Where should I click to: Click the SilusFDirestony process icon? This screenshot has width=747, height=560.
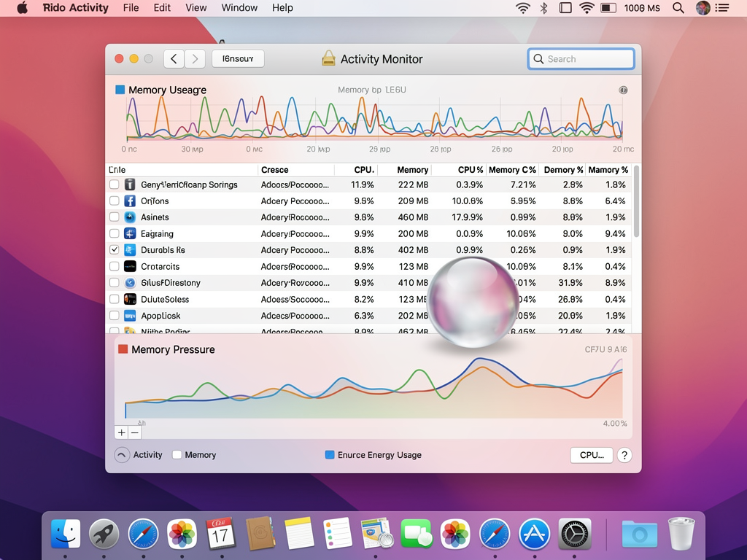[130, 282]
